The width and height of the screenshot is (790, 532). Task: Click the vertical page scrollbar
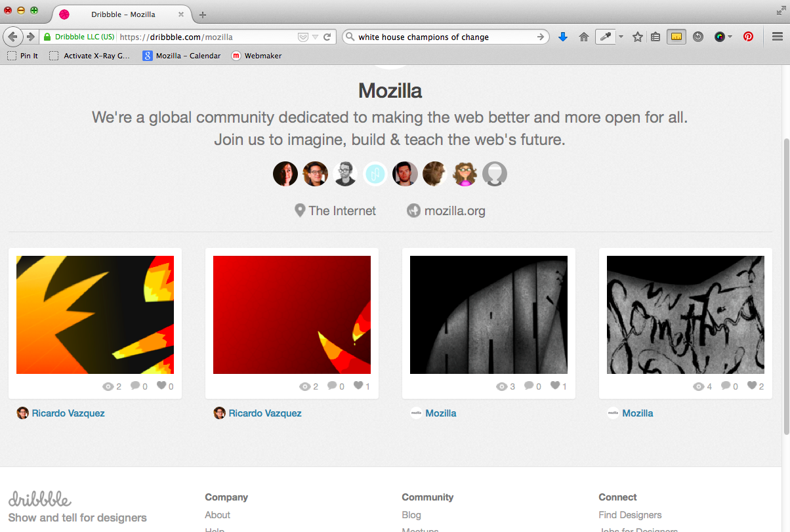[786, 286]
